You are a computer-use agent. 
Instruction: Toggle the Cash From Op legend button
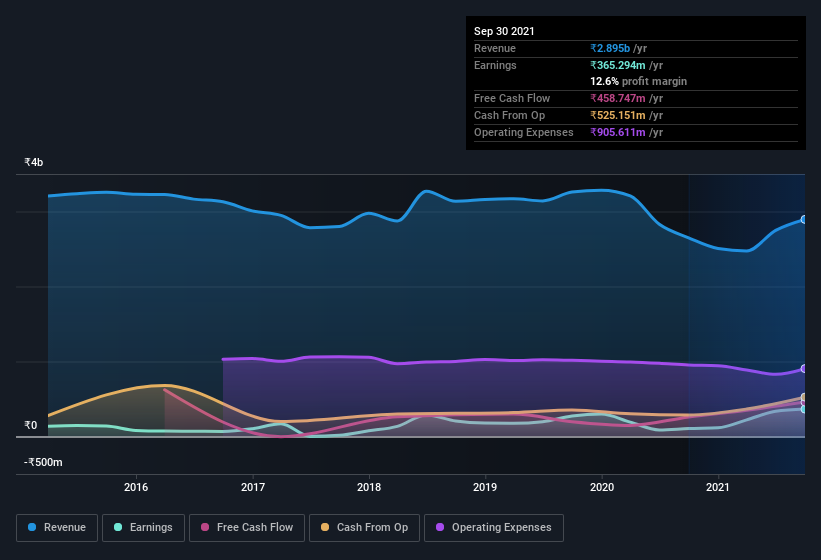364,528
